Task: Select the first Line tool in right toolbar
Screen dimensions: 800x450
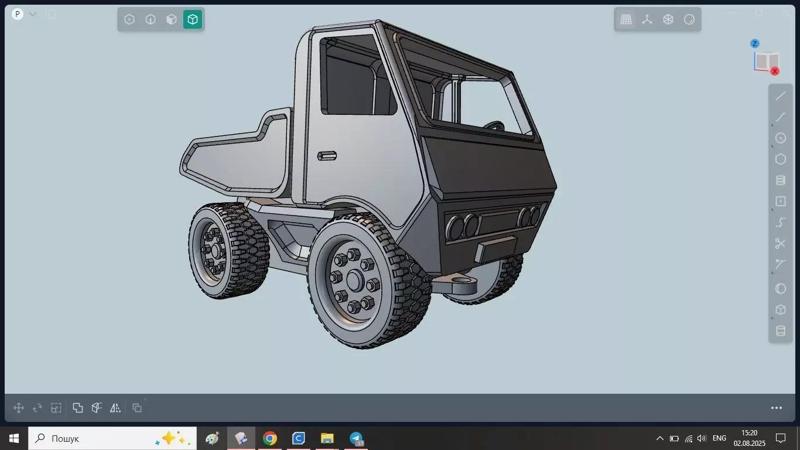Action: pos(781,96)
